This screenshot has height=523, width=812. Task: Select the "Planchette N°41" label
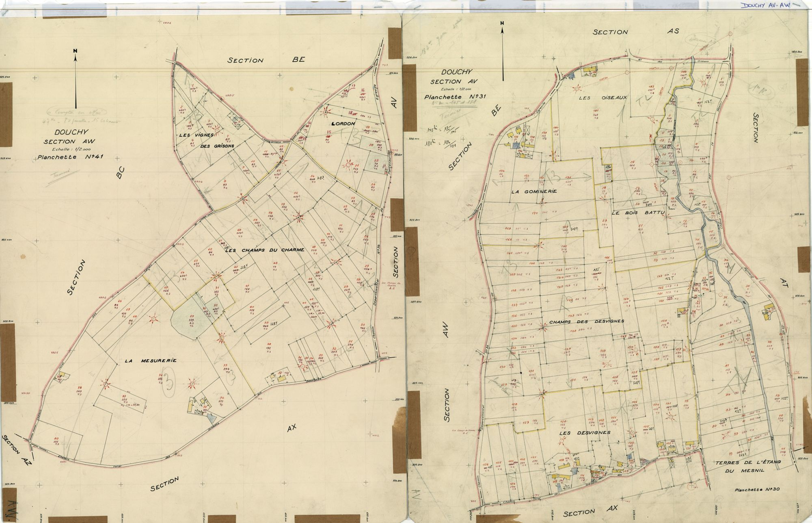(71, 157)
